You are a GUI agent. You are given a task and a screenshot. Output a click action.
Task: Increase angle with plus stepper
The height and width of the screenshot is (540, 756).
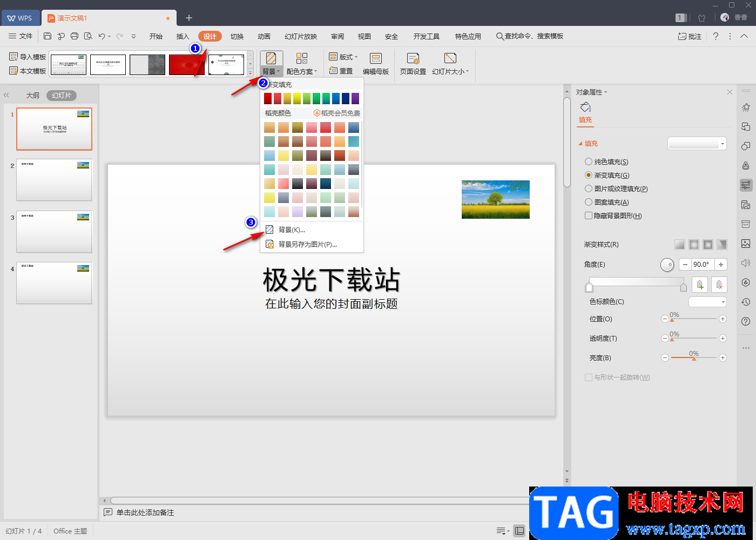[x=721, y=265]
